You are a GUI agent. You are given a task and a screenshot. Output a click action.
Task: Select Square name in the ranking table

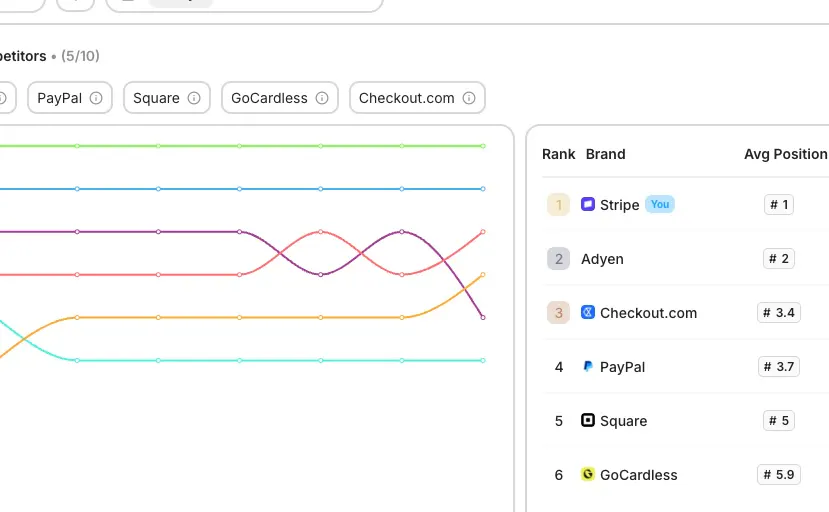[623, 421]
